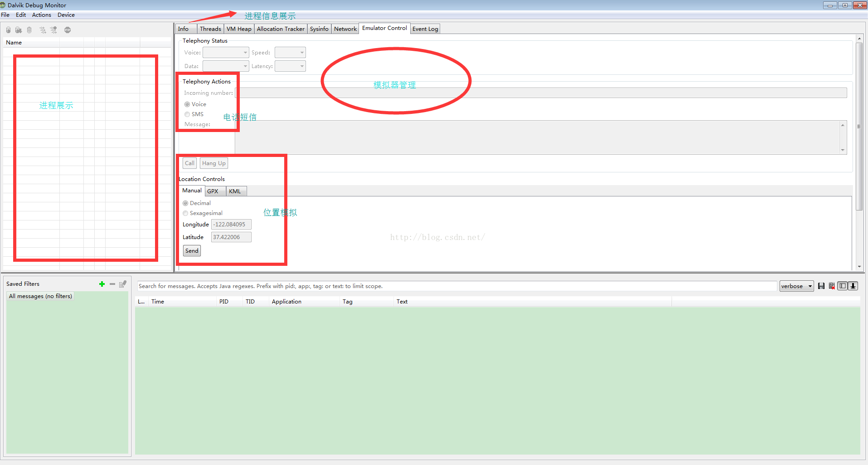
Task: Click the Cause GC trash can icon
Action: pyautogui.click(x=29, y=30)
